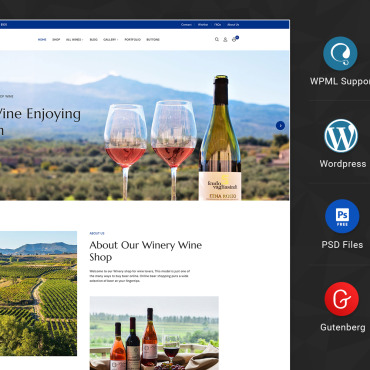The width and height of the screenshot is (370, 370).
Task: Open the Blog menu item
Action: click(94, 39)
